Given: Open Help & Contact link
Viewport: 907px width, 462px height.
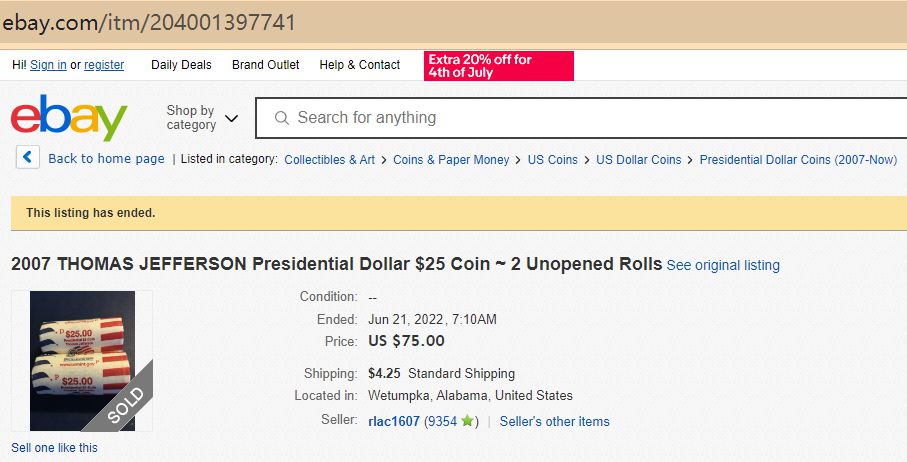Looking at the screenshot, I should 360,65.
